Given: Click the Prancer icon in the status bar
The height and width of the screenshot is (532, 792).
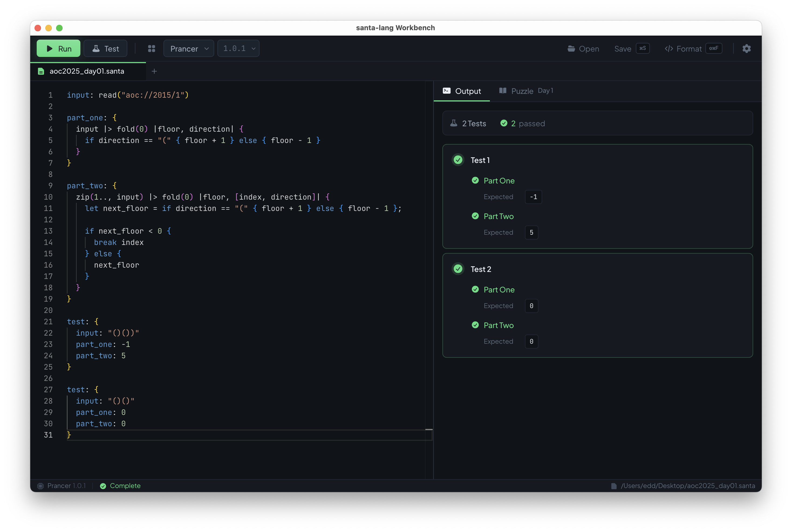Looking at the screenshot, I should coord(40,486).
